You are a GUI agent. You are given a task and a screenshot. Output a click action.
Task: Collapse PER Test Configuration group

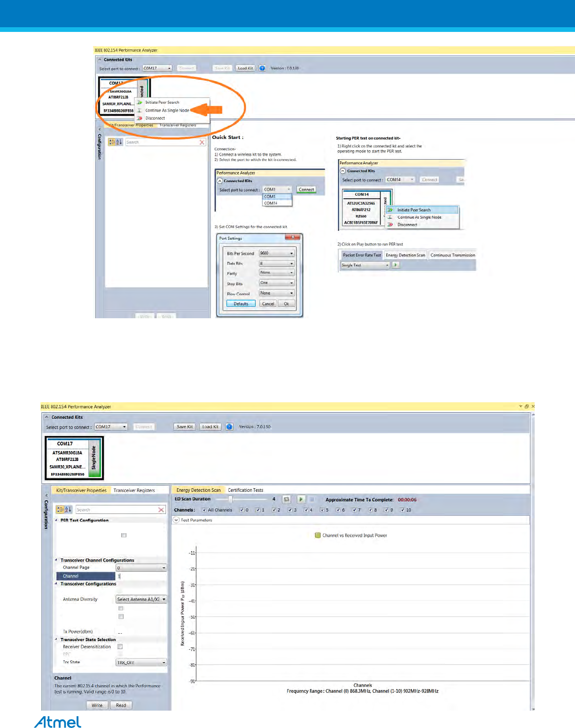tap(56, 520)
